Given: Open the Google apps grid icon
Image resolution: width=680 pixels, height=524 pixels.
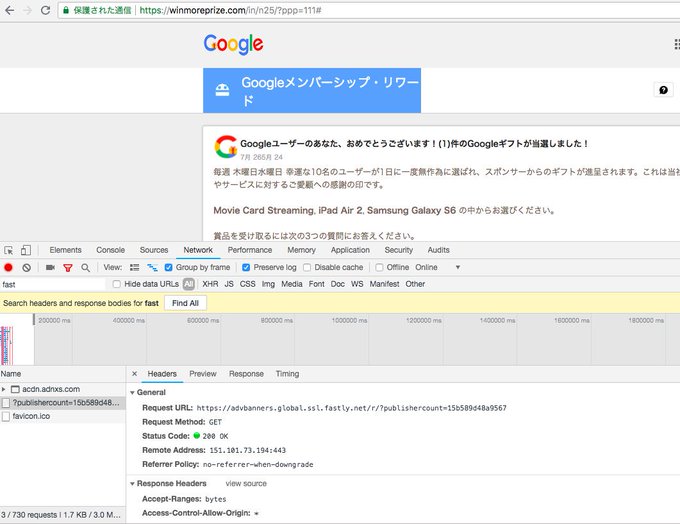Looking at the screenshot, I should pos(677,44).
